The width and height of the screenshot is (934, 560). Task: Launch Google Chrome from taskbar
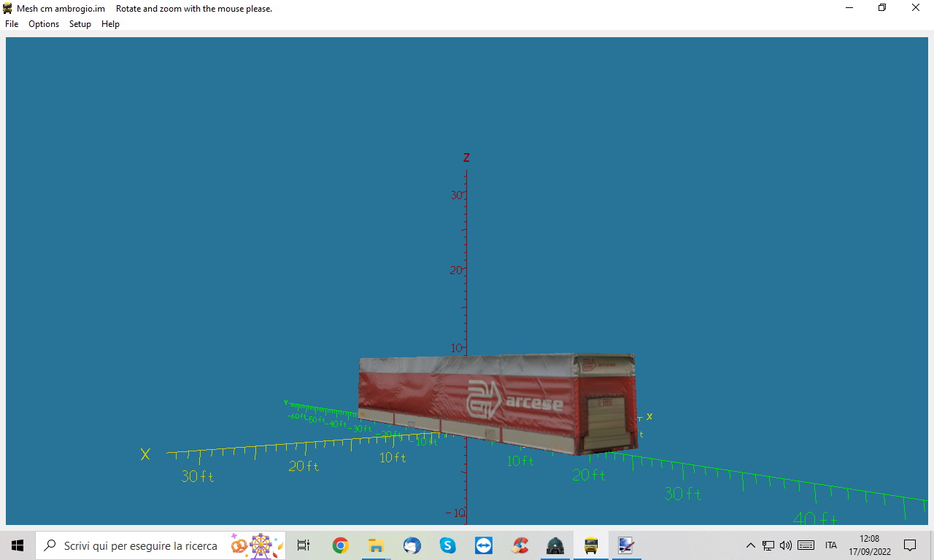(x=340, y=545)
